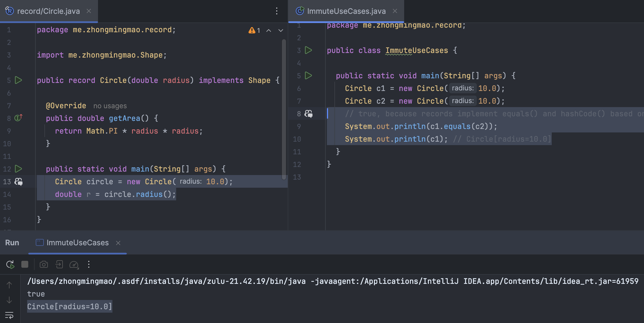Open more options in Run toolbar
Screen dimensions: 644x323
tap(89, 265)
